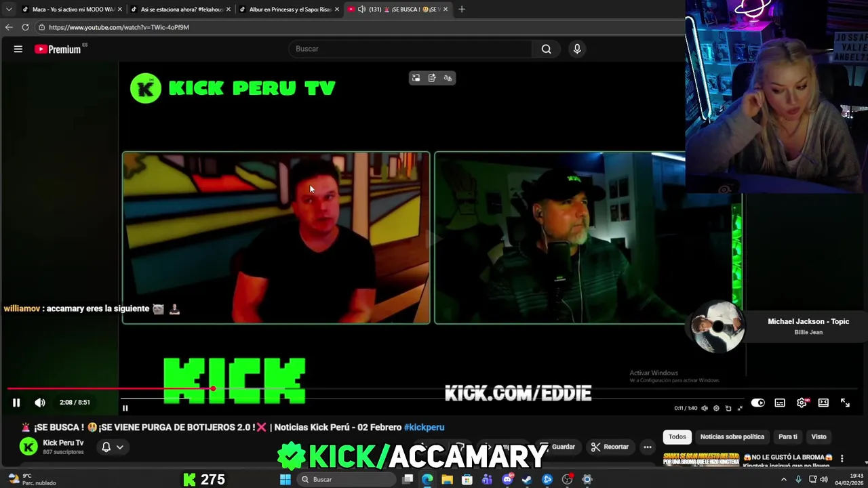The height and width of the screenshot is (488, 868).
Task: Show hidden system tray icons chevron
Action: [x=784, y=479]
